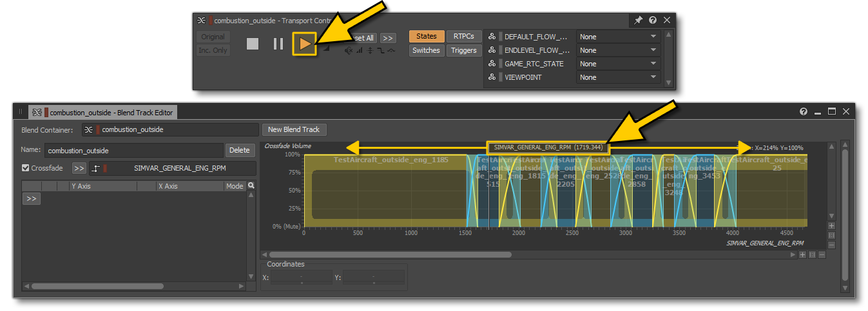The image size is (868, 311).
Task: Click the blend track Name field
Action: click(x=134, y=151)
